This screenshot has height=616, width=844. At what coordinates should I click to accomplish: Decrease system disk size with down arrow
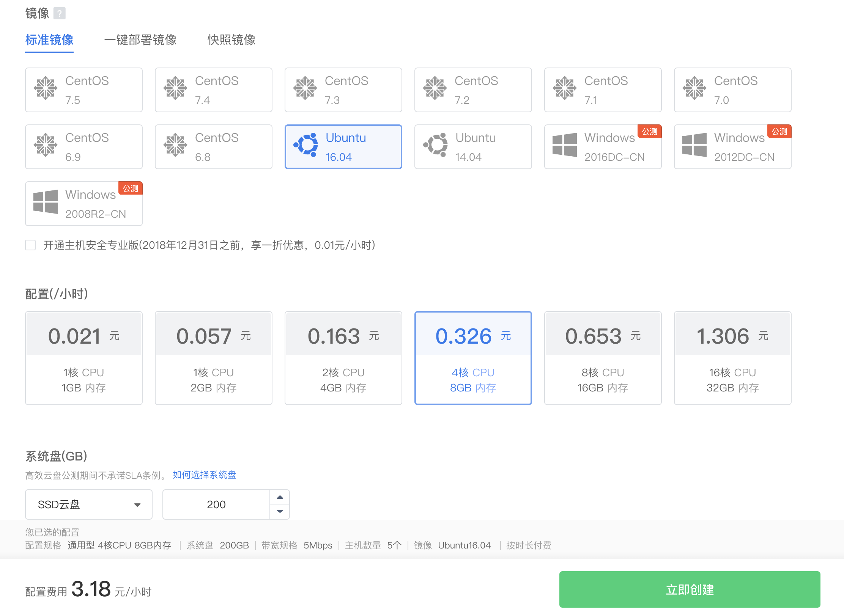click(x=280, y=511)
